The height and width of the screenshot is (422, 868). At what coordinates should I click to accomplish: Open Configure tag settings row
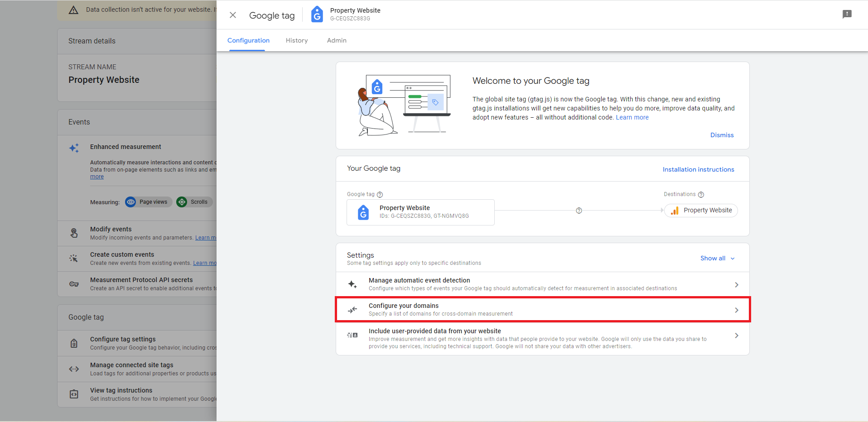[137, 343]
